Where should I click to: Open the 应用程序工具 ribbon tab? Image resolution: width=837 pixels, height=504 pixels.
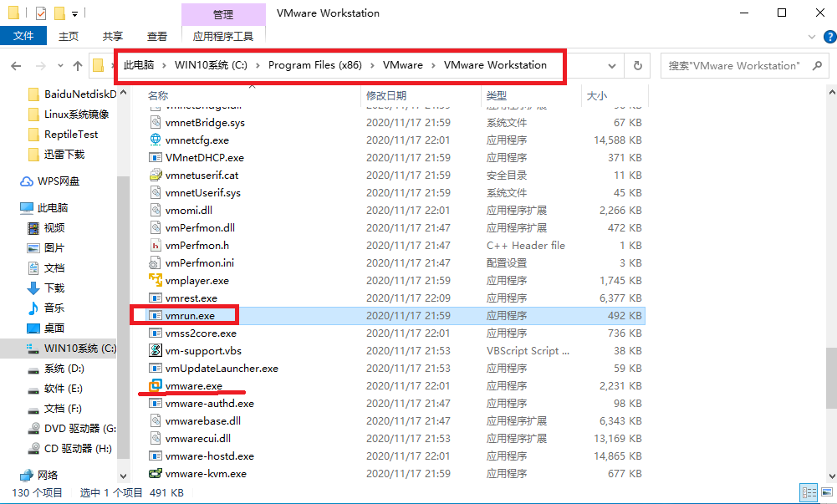coord(223,36)
